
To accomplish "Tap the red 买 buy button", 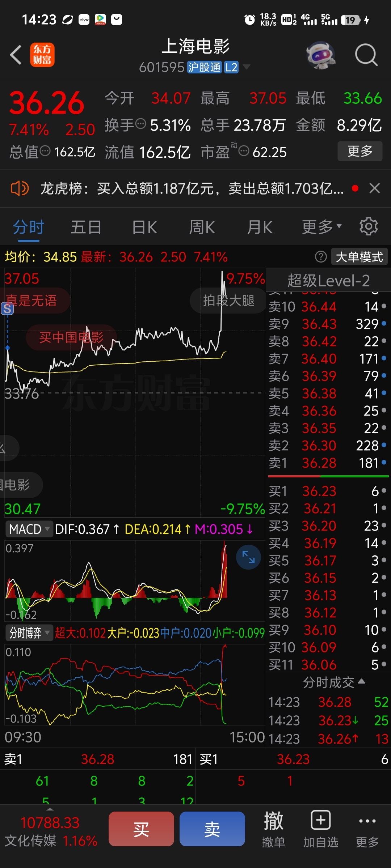I will click(141, 829).
